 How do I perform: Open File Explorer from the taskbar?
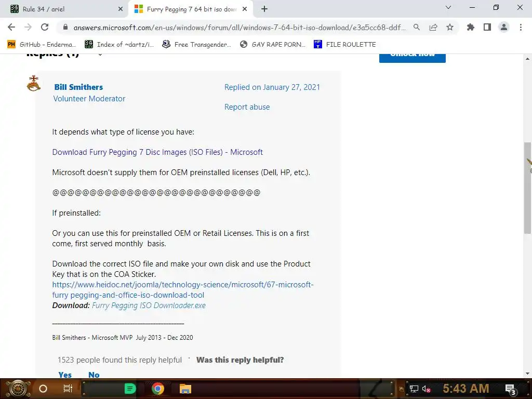tap(185, 389)
